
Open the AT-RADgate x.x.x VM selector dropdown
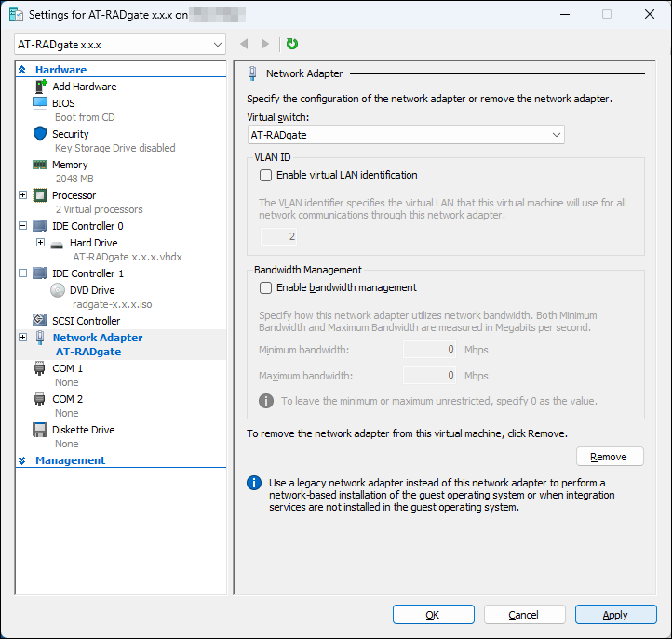tap(120, 44)
